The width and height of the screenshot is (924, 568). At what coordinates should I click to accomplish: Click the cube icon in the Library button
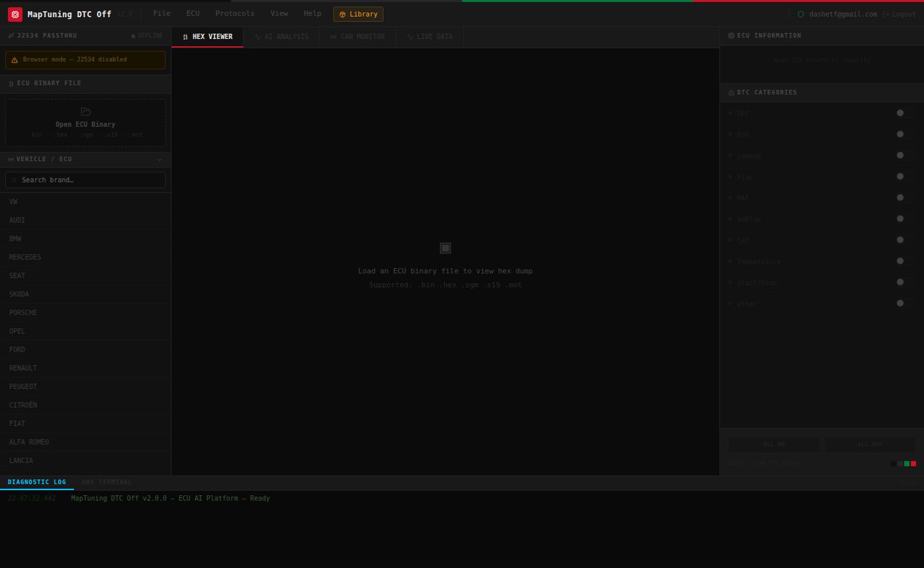pyautogui.click(x=343, y=15)
